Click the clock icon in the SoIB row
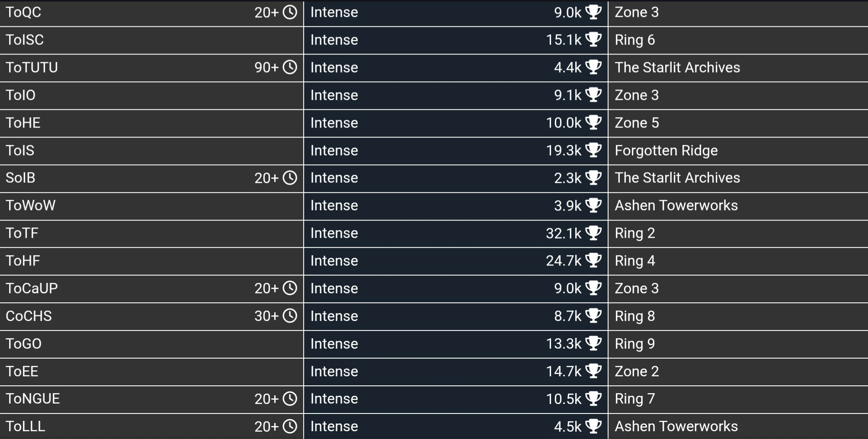The image size is (868, 439). coord(290,178)
